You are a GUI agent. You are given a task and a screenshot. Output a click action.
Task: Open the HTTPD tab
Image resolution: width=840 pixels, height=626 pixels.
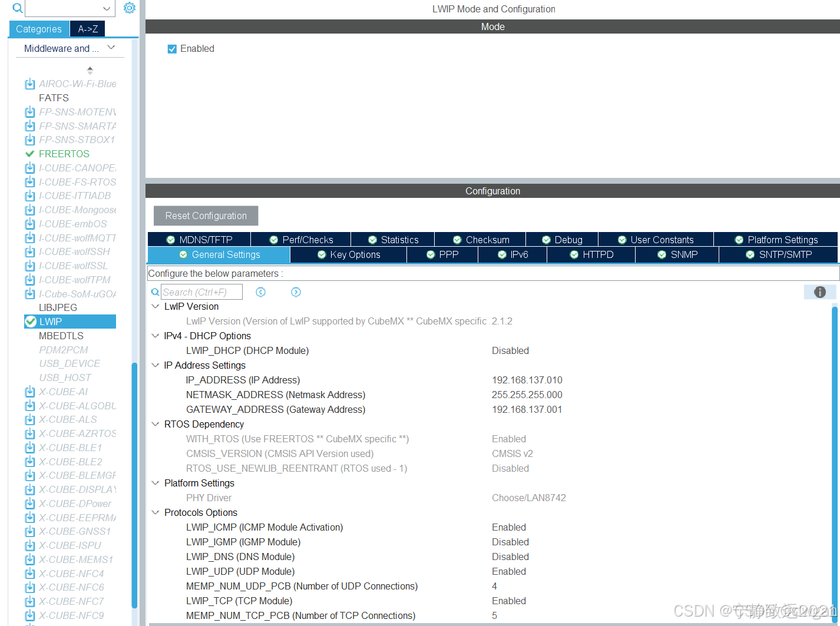click(x=591, y=254)
